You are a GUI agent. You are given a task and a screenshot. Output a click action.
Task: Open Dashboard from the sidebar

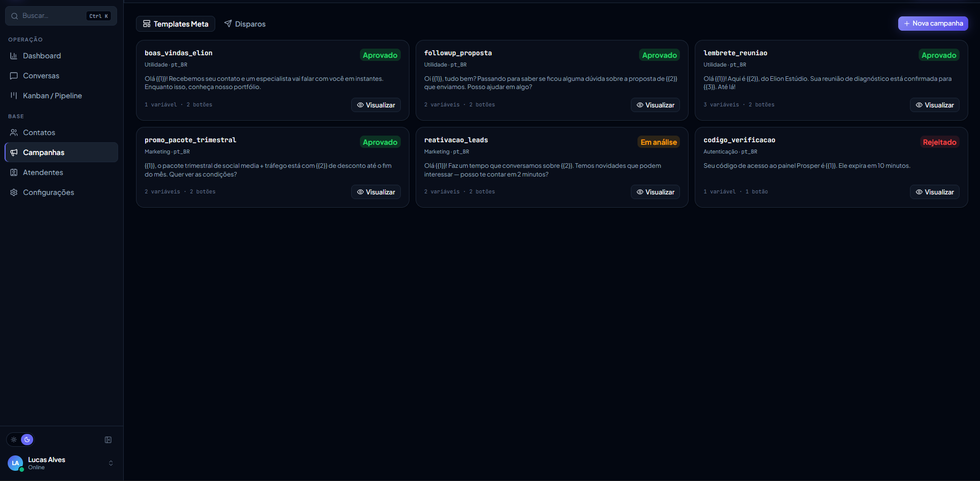click(61, 56)
